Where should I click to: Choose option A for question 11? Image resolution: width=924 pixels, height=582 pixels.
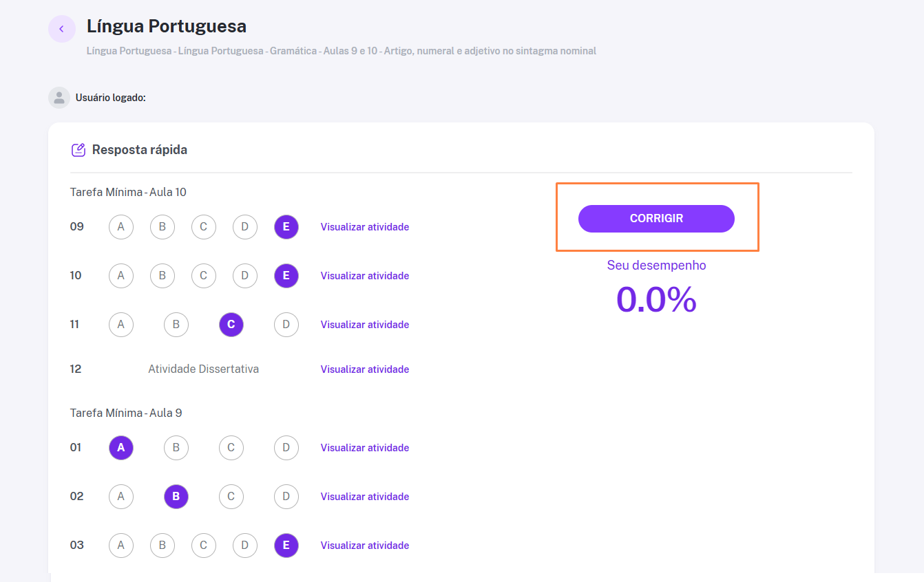121,325
